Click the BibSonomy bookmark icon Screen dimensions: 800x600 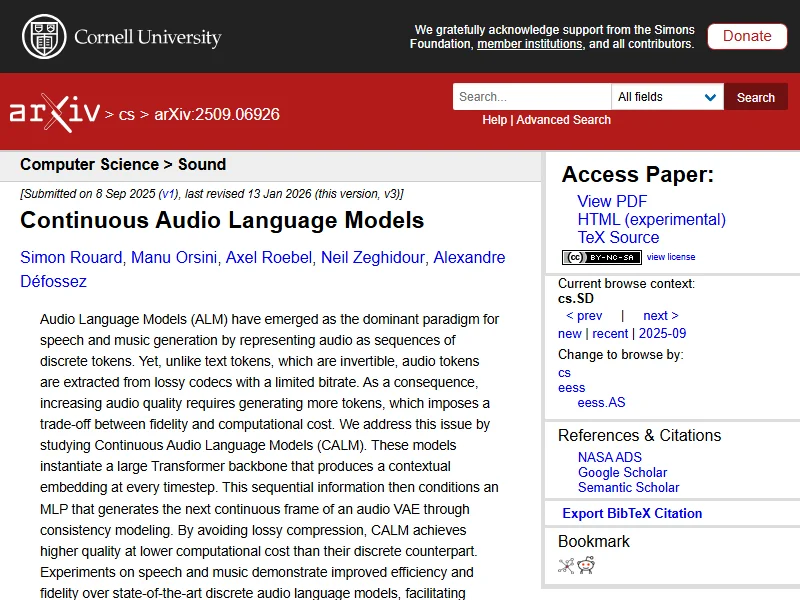coord(566,565)
